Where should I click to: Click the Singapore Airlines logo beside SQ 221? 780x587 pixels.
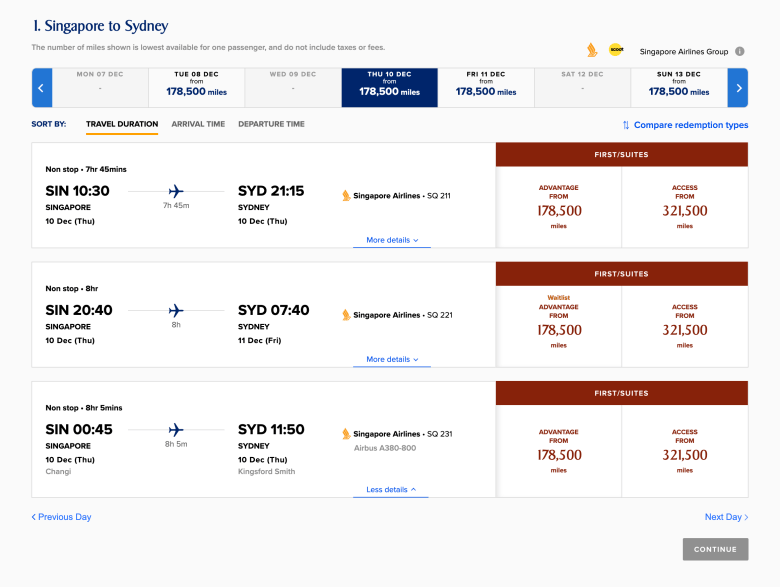[346, 315]
